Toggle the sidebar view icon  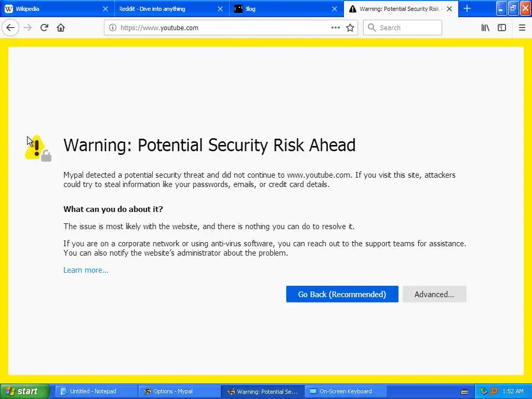coord(502,28)
